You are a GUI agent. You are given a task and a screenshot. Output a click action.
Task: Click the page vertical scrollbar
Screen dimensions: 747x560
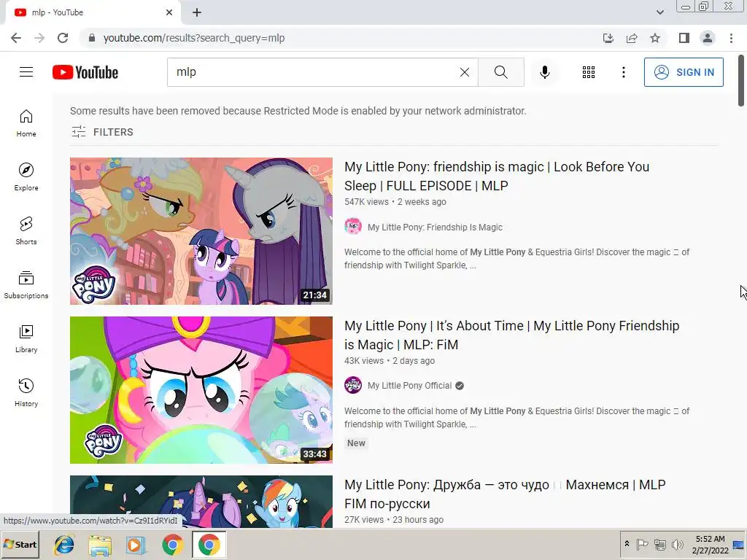741,81
